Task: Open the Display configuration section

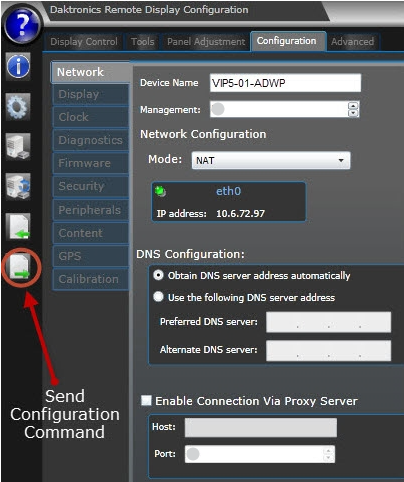Action: [90, 94]
